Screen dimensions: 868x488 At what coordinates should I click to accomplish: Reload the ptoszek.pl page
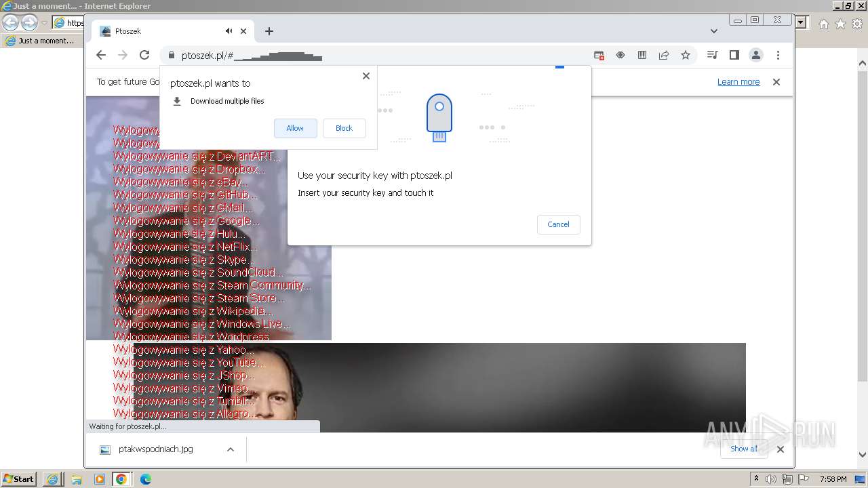(x=144, y=55)
